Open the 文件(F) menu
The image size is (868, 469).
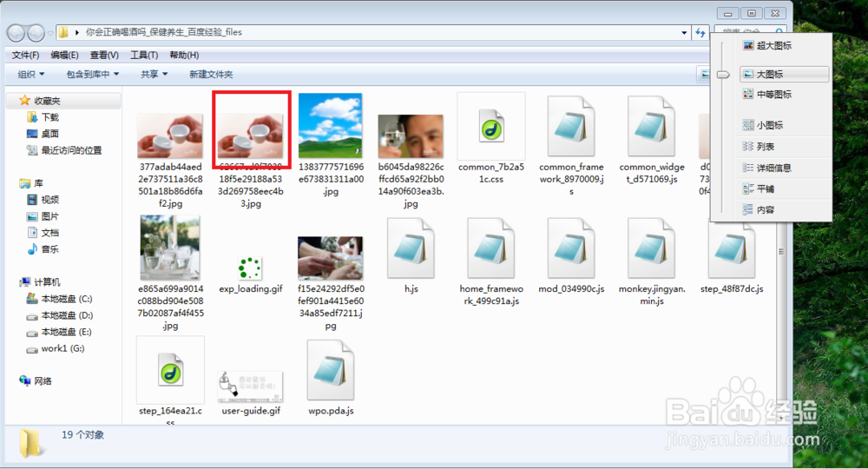25,55
